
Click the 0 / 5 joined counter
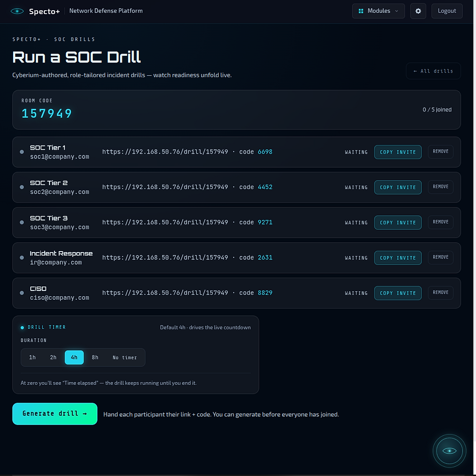click(437, 110)
